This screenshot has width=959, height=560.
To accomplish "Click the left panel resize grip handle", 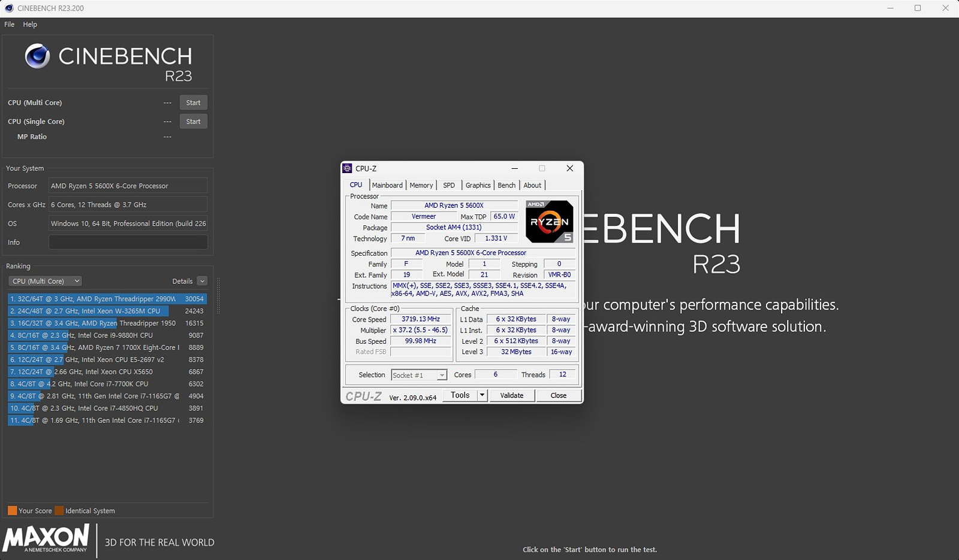I will click(218, 296).
